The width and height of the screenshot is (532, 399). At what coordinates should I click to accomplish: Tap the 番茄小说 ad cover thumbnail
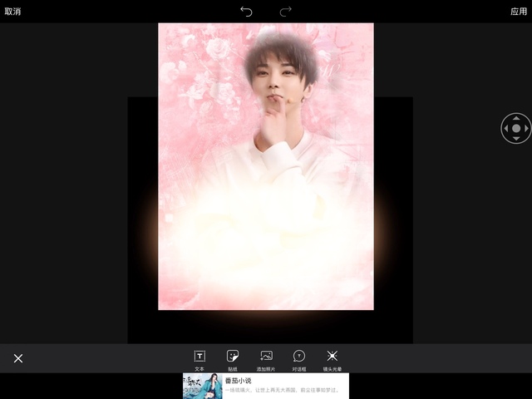click(x=203, y=386)
